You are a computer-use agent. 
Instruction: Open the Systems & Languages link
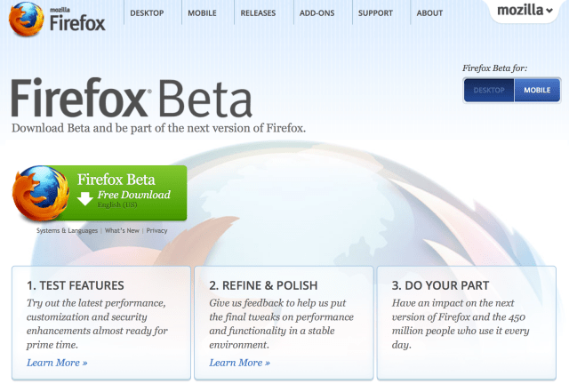coord(68,231)
